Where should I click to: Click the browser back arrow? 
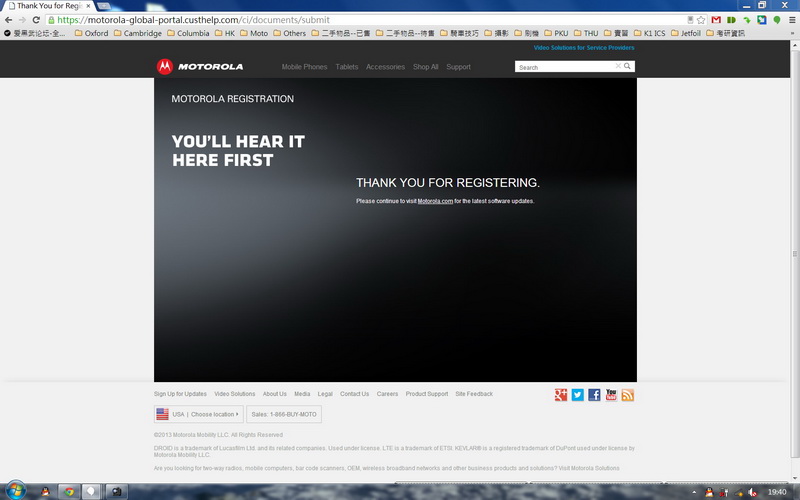[x=8, y=20]
